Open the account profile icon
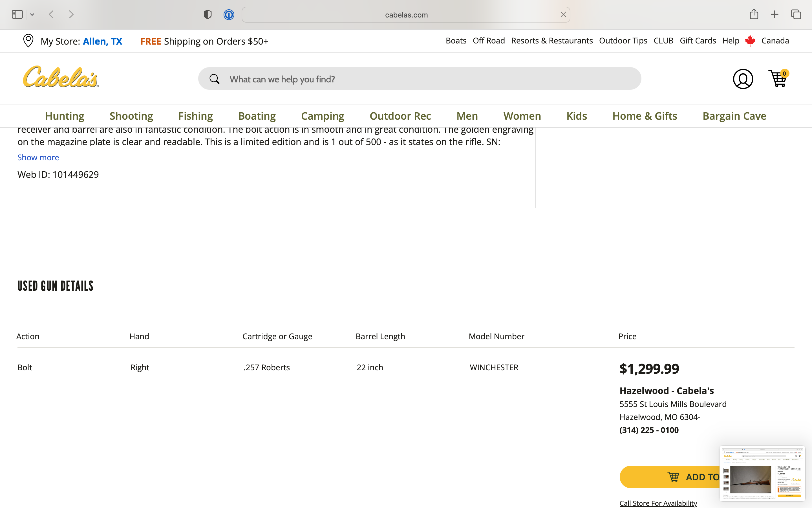 (743, 79)
